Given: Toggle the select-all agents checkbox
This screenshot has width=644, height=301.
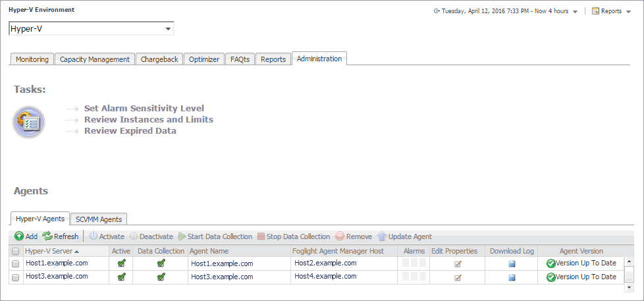Looking at the screenshot, I should click(16, 252).
